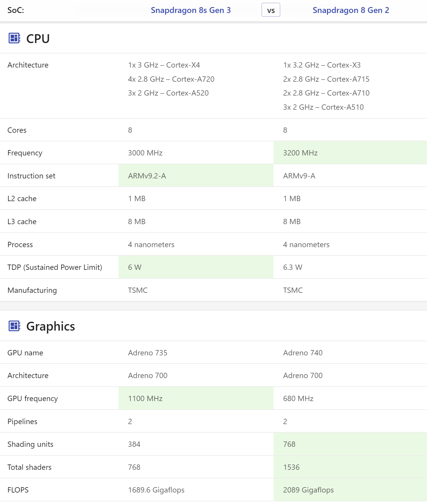Click the Cortex-X4 architecture line

[164, 65]
